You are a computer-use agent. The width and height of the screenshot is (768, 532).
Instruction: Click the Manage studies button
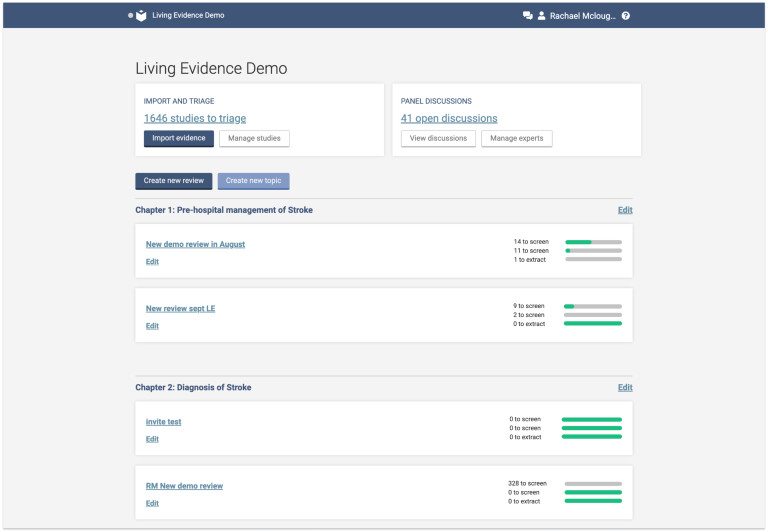coord(254,138)
